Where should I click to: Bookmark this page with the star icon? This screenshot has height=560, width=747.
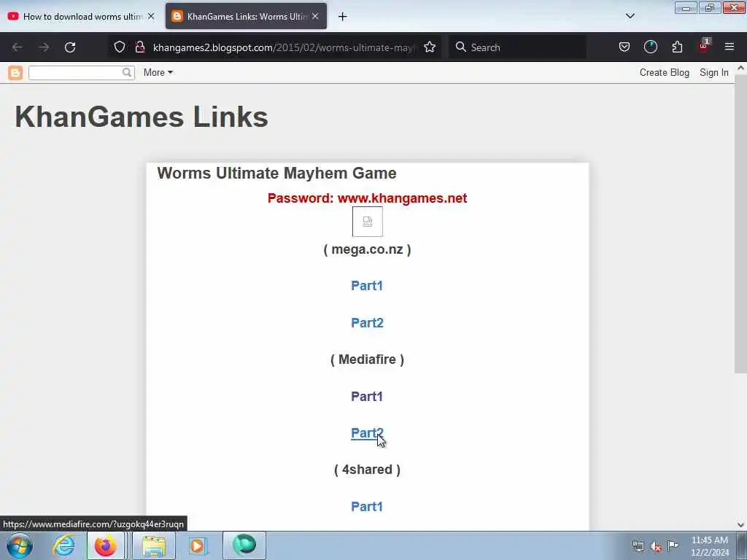coord(430,47)
